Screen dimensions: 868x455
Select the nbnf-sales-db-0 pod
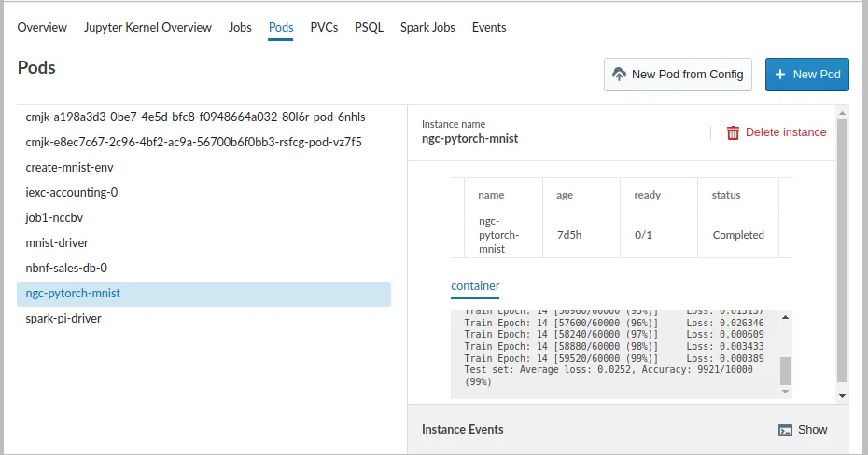[x=203, y=269]
